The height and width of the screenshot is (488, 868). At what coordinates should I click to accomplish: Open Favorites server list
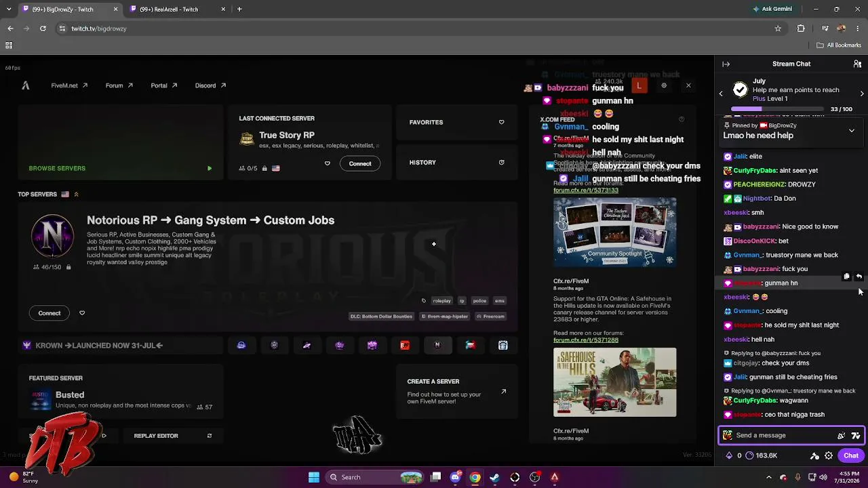pyautogui.click(x=457, y=122)
